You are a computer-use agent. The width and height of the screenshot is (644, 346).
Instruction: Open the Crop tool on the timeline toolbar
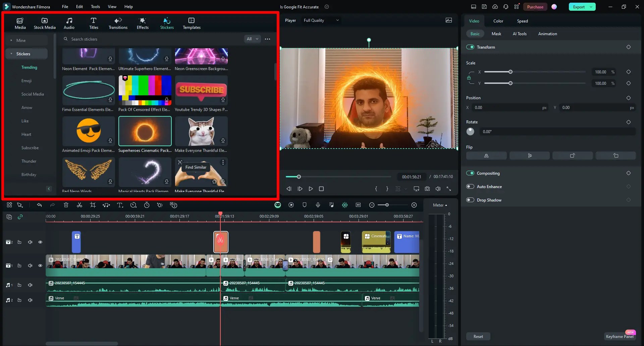coord(93,205)
